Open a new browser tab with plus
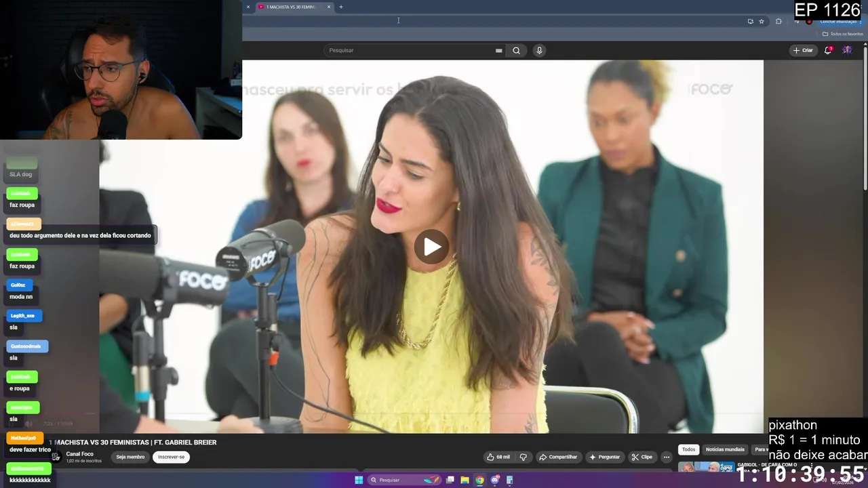The image size is (868, 488). pyautogui.click(x=341, y=7)
